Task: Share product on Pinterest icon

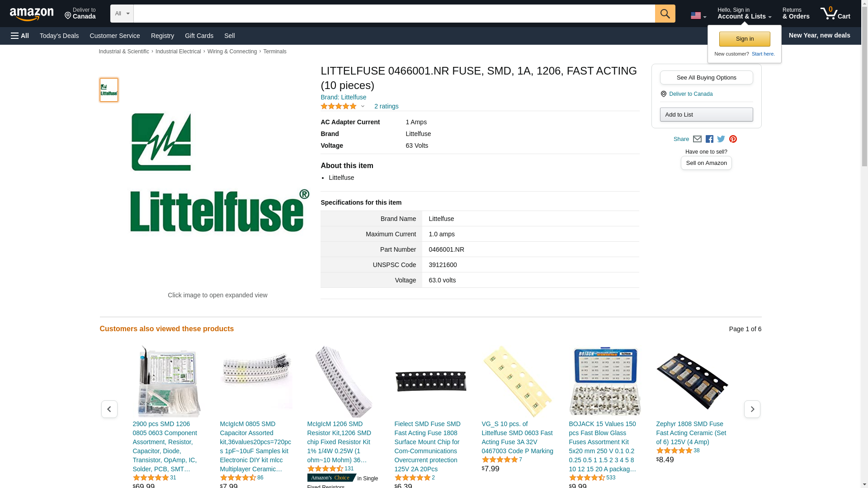Action: pos(733,139)
